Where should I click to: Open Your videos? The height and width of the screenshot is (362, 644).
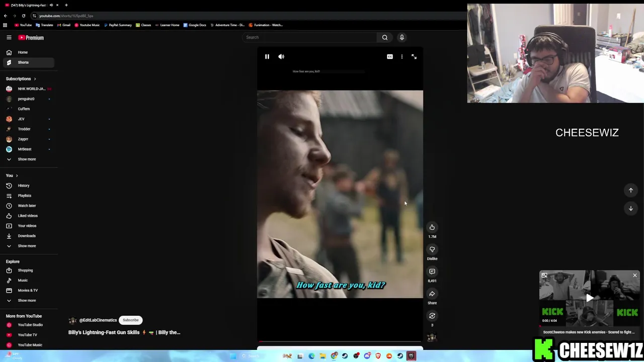pyautogui.click(x=29, y=226)
